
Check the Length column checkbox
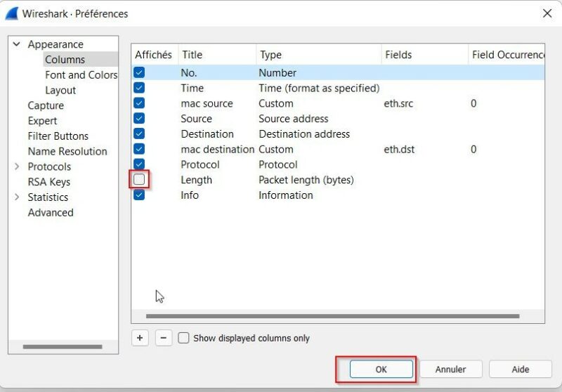[139, 179]
